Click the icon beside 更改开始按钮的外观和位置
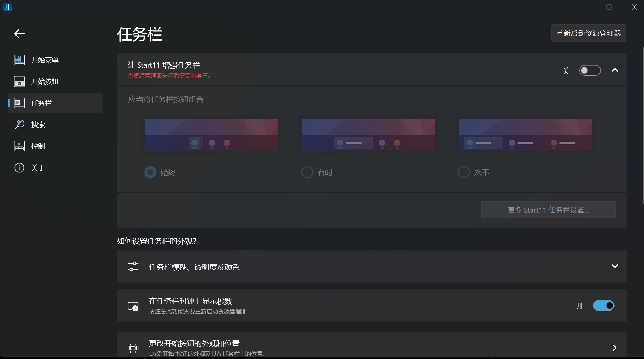Viewport: 644px width, 359px height. click(x=133, y=348)
